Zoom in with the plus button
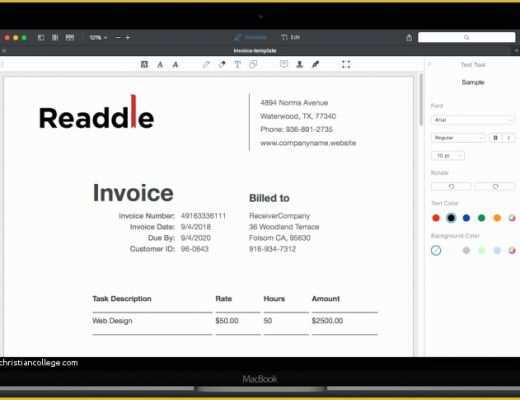The image size is (520, 400). pyautogui.click(x=128, y=37)
